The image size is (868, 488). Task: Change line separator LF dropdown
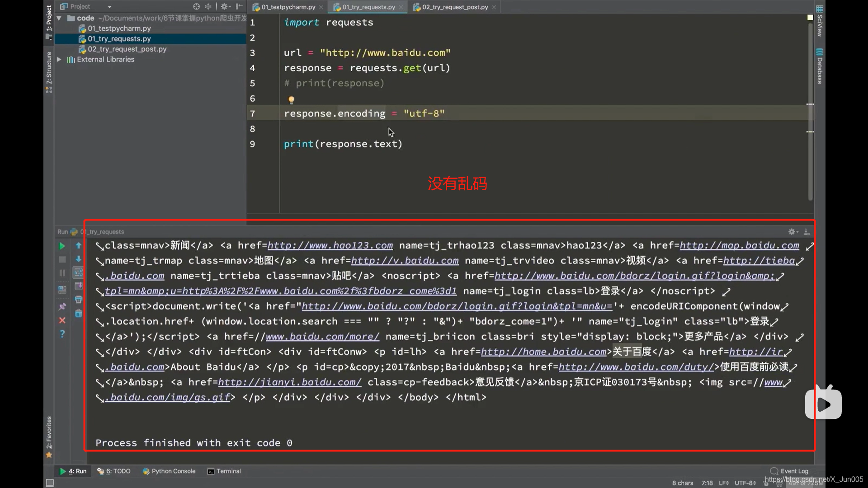coord(724,483)
